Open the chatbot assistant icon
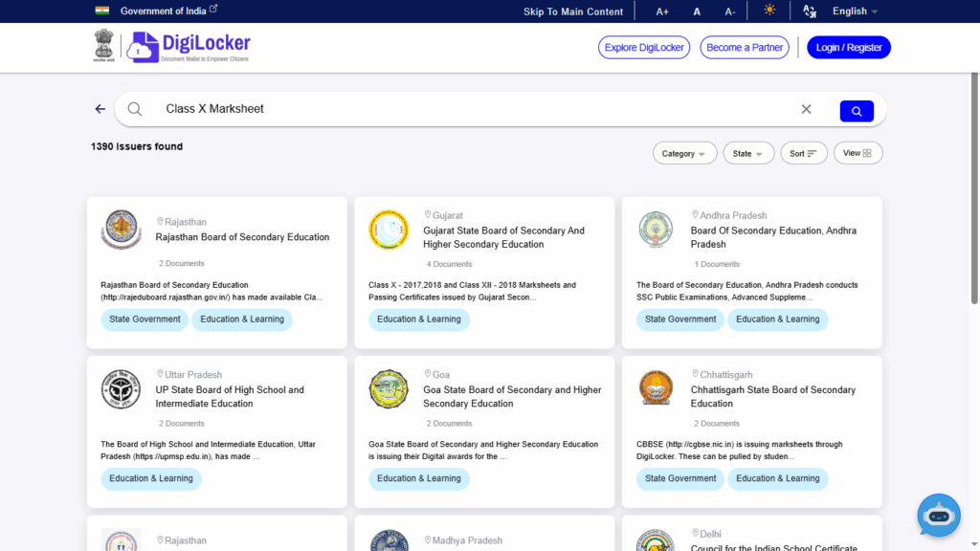Screen dimensions: 980x551 [939, 516]
